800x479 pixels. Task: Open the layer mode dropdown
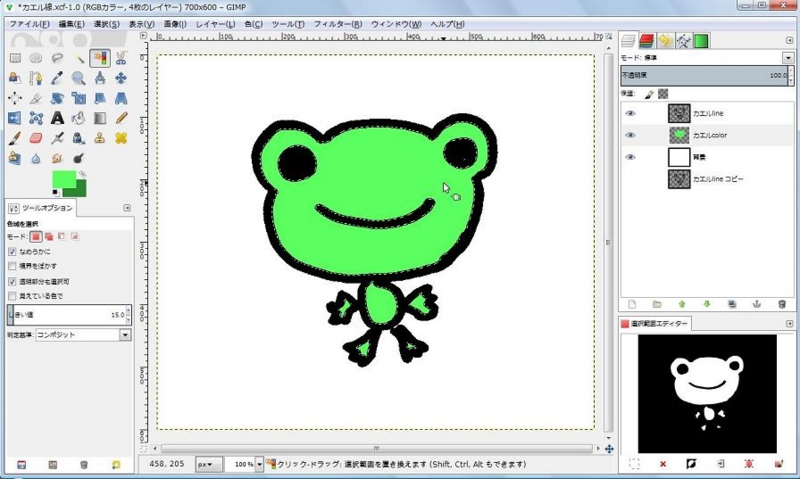[x=788, y=58]
